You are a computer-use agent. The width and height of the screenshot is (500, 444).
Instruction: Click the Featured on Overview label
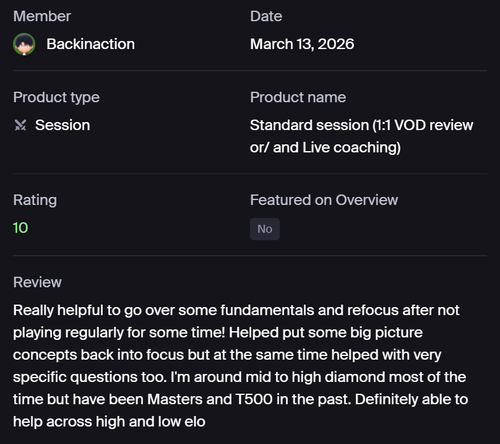[324, 200]
